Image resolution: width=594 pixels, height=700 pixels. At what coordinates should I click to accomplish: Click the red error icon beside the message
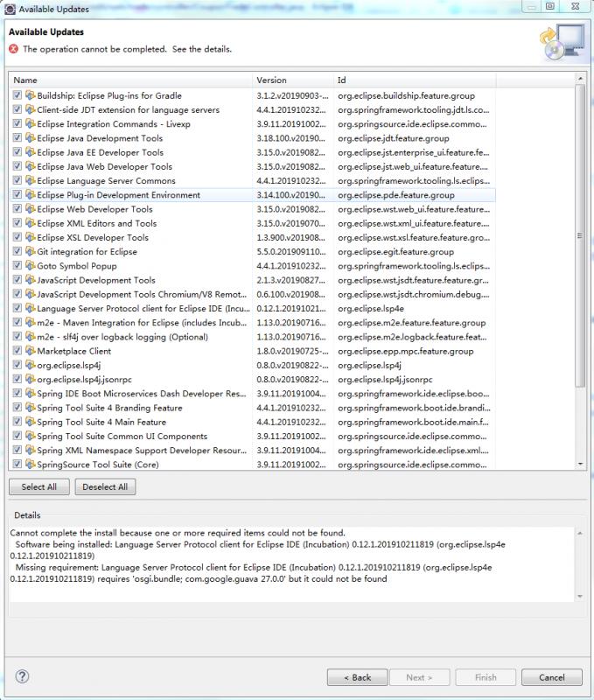click(14, 49)
